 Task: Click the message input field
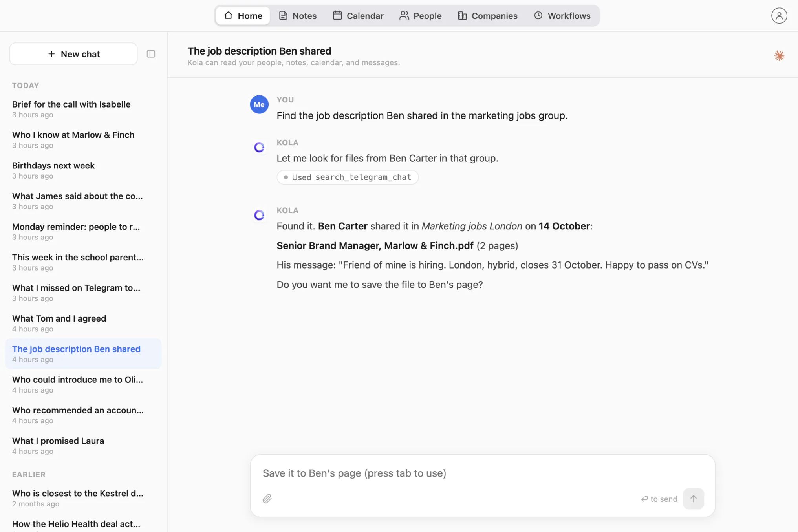point(483,473)
